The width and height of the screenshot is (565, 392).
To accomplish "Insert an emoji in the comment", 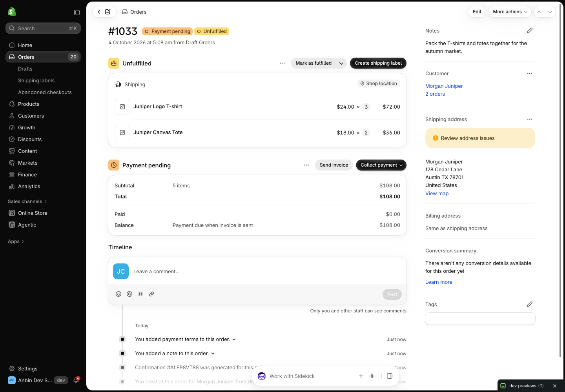I will [x=118, y=294].
